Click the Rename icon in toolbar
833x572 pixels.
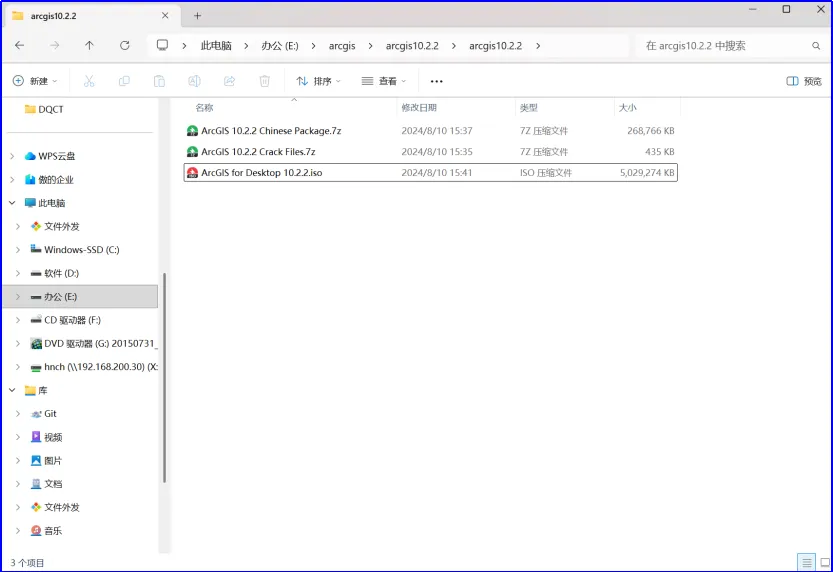pos(194,81)
